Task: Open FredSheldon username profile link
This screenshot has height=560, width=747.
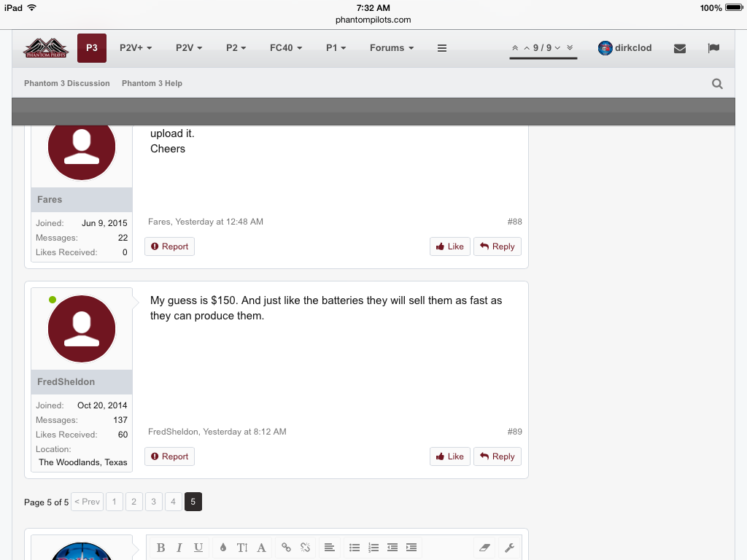Action: tap(66, 382)
